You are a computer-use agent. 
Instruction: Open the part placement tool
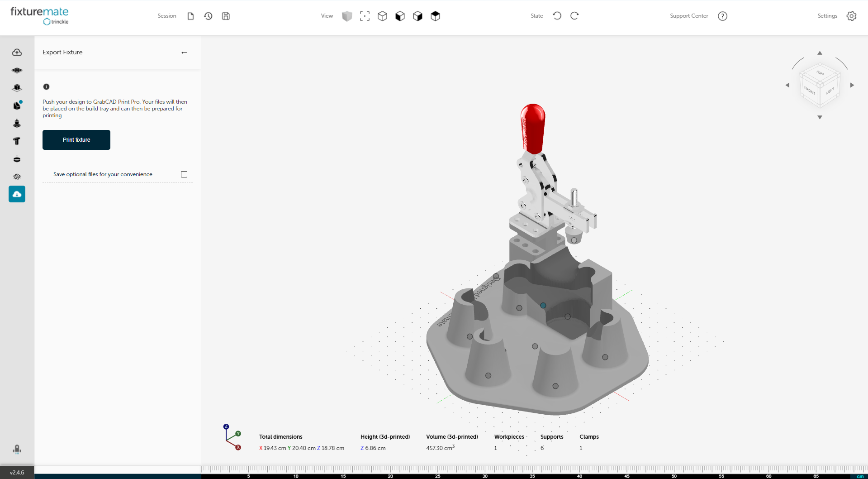(17, 88)
